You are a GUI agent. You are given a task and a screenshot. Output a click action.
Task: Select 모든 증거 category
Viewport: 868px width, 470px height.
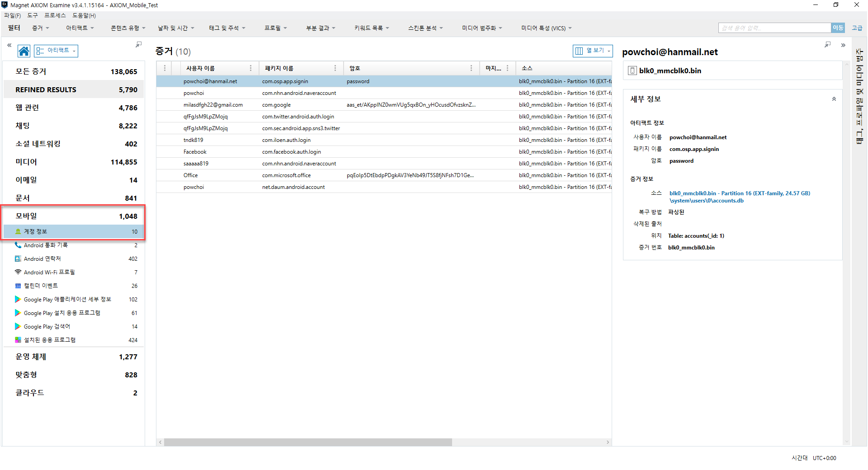(74, 71)
